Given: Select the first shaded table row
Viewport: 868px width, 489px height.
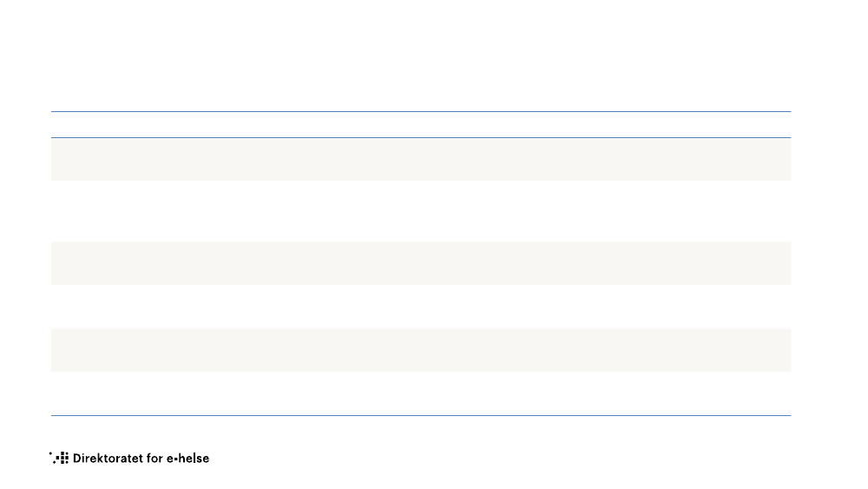Looking at the screenshot, I should (x=421, y=159).
